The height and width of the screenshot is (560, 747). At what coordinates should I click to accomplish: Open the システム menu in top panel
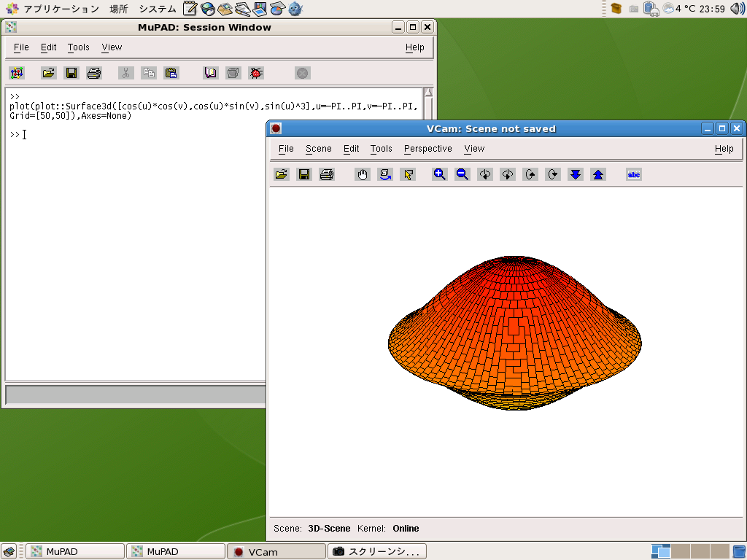[x=157, y=9]
